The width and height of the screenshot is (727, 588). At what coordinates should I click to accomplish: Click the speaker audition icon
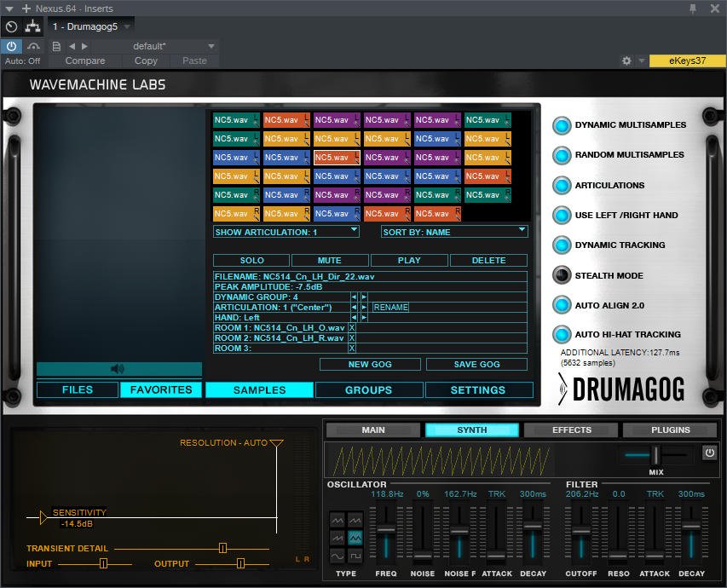point(118,369)
